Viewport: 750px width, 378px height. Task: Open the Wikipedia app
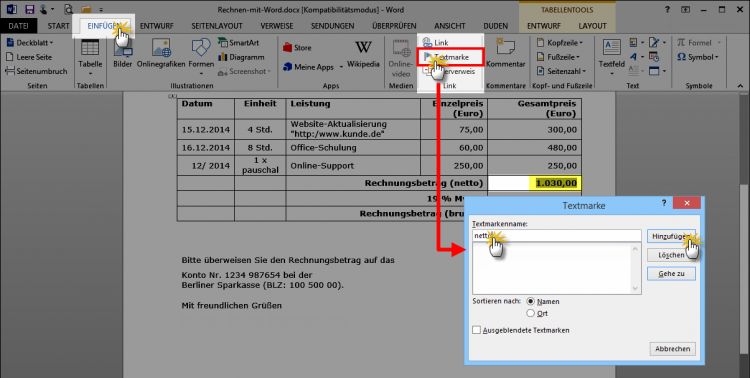363,54
